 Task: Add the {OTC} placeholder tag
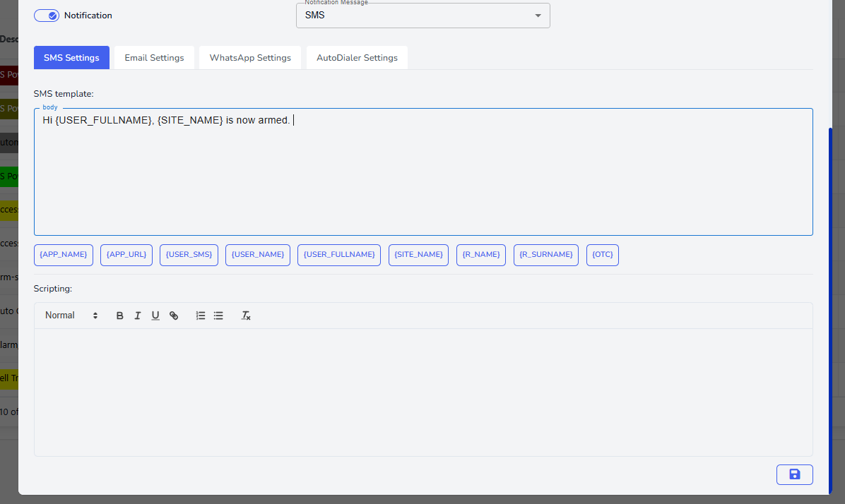[602, 255]
